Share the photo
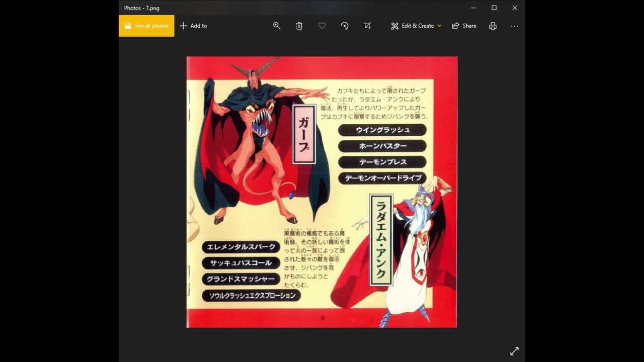Screen dimensions: 644x362 point(464,26)
